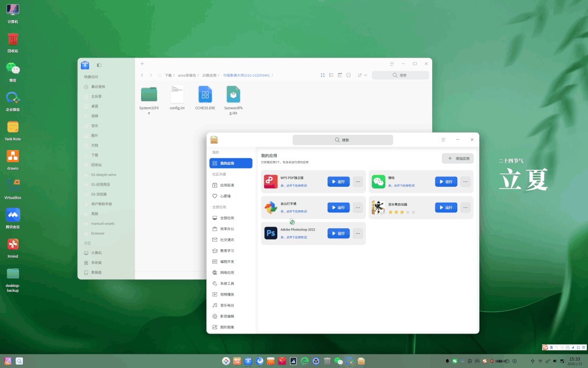Select the CCHESS.EXE file
This screenshot has height=368, width=588.
coord(205,98)
